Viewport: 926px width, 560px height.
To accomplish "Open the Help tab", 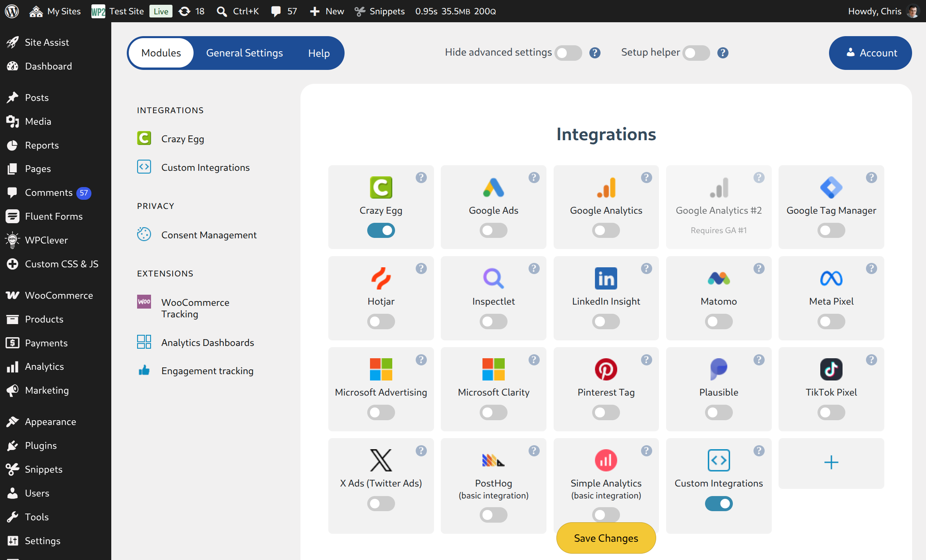I will (x=319, y=53).
